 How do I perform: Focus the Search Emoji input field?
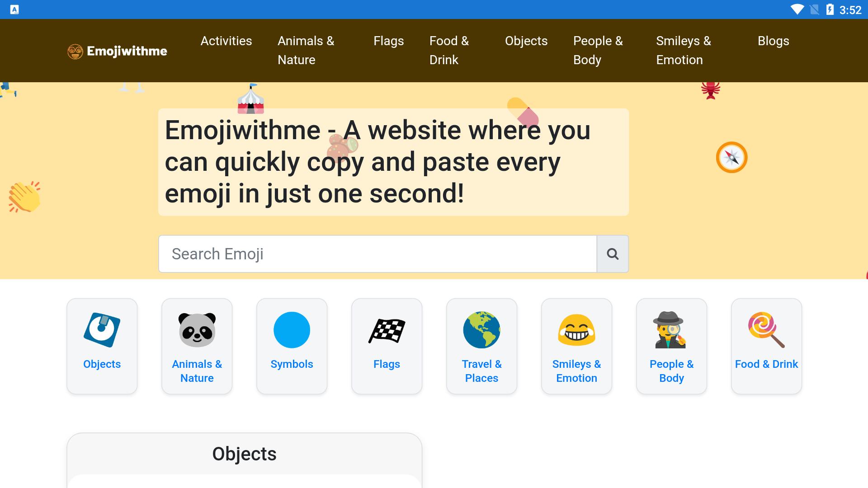[377, 254]
